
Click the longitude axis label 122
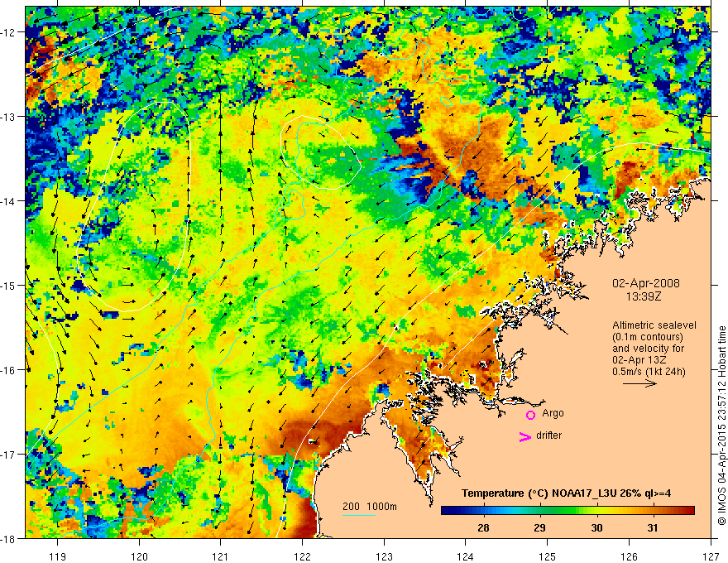tap(302, 557)
